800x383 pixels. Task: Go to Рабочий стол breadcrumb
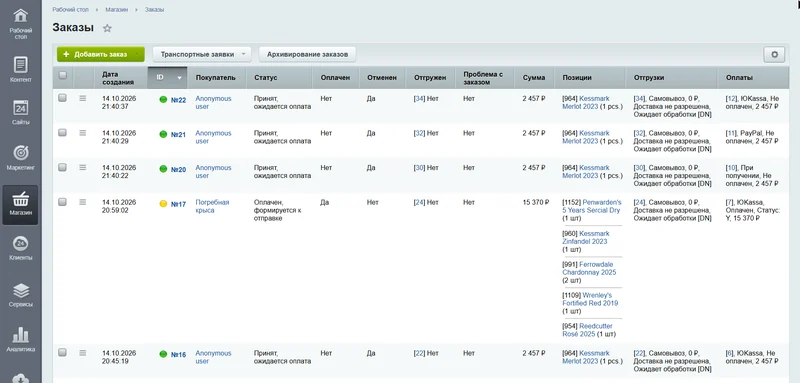(x=70, y=10)
